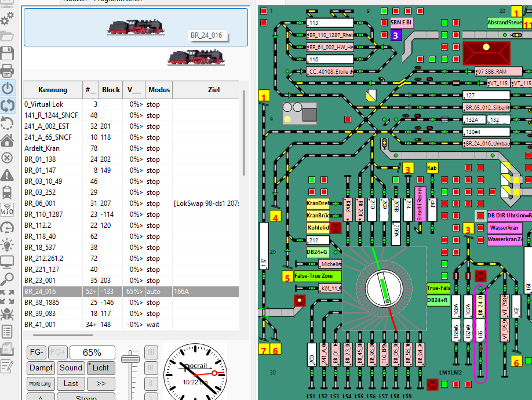Click the FG- function group button

[37, 352]
